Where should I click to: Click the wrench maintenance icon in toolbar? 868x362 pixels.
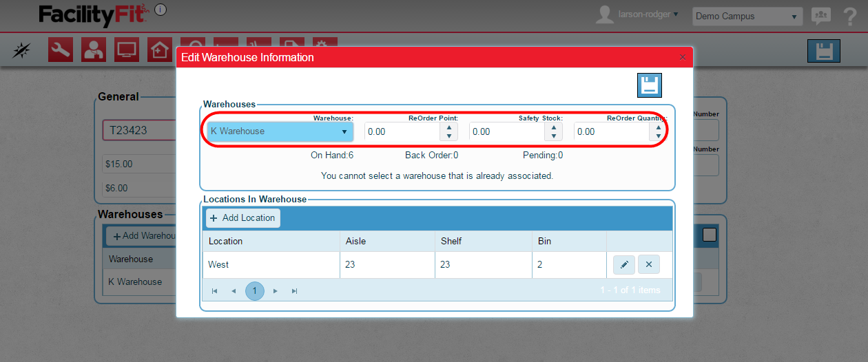pyautogui.click(x=61, y=50)
